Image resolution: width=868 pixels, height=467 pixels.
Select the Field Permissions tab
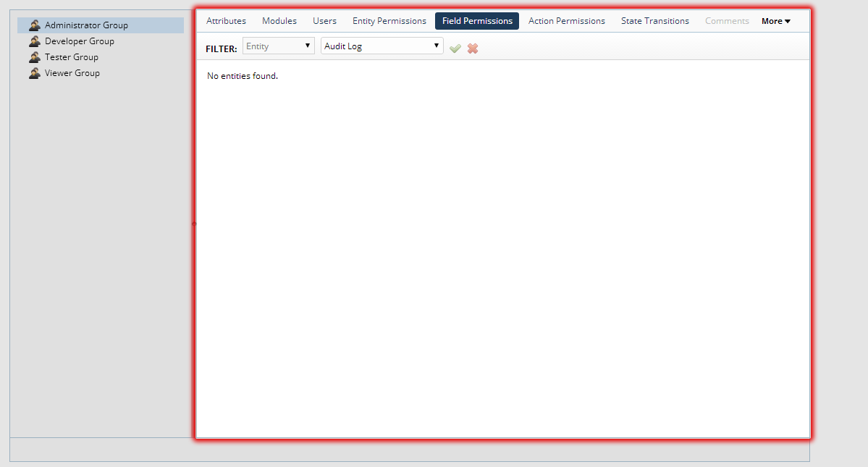click(x=477, y=21)
